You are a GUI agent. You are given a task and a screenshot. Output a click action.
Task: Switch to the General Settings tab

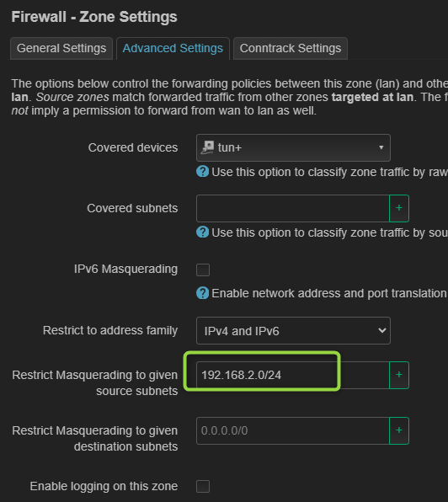point(61,48)
